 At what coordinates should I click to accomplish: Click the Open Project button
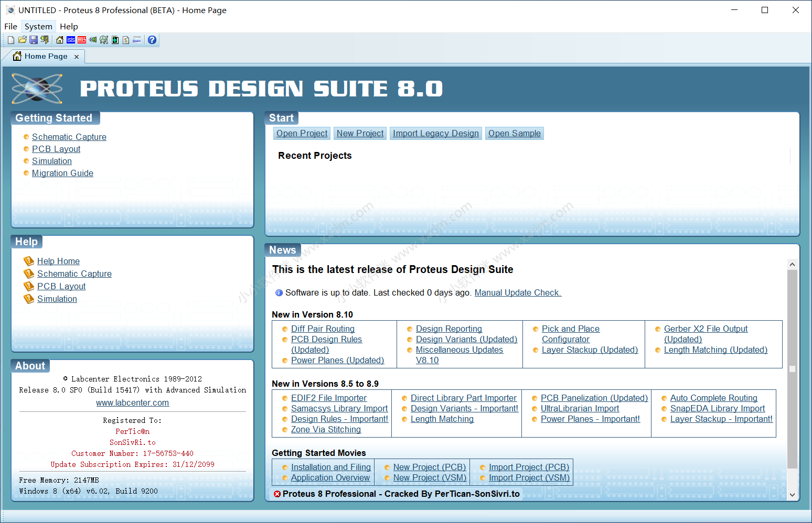tap(302, 133)
